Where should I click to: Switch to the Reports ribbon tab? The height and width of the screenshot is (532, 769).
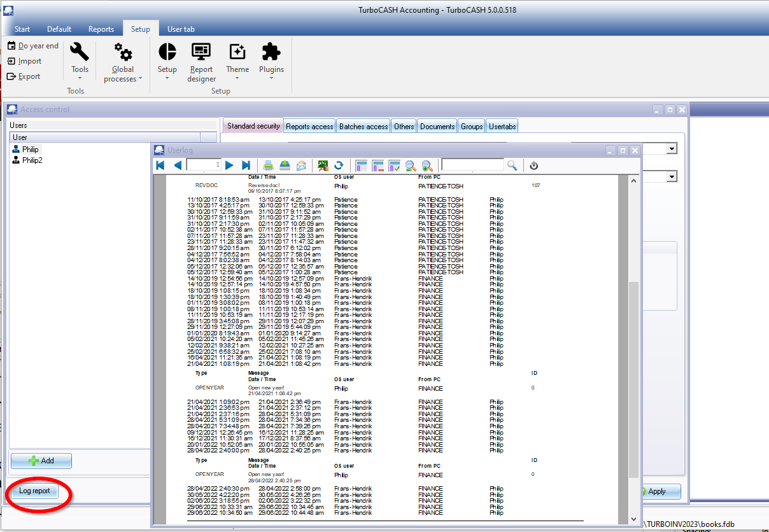101,29
